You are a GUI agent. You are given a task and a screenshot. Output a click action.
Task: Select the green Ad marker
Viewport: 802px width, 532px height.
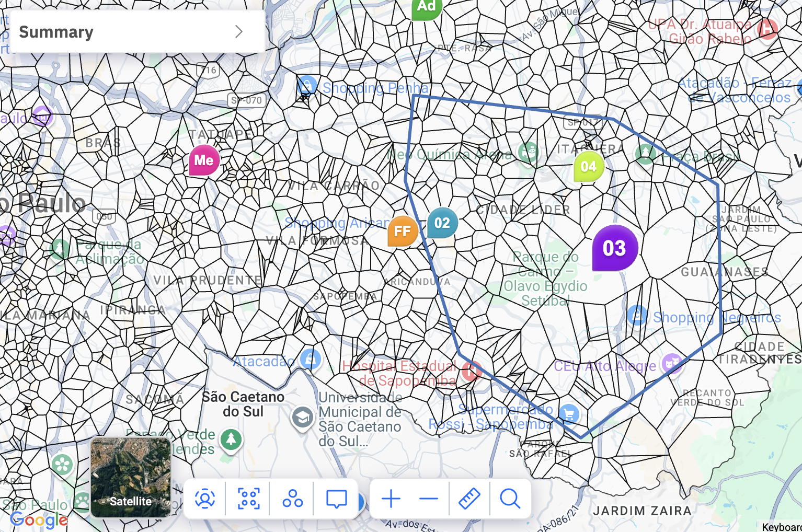pyautogui.click(x=427, y=7)
